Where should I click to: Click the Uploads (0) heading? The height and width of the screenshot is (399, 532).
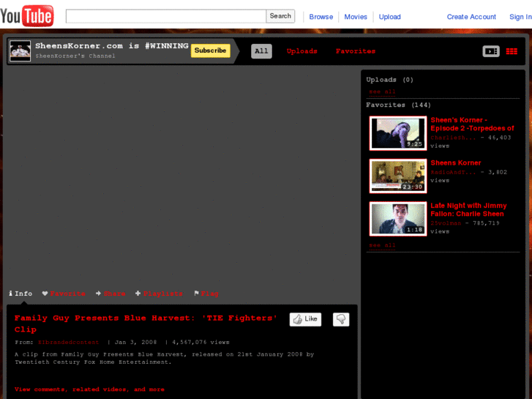pyautogui.click(x=389, y=80)
